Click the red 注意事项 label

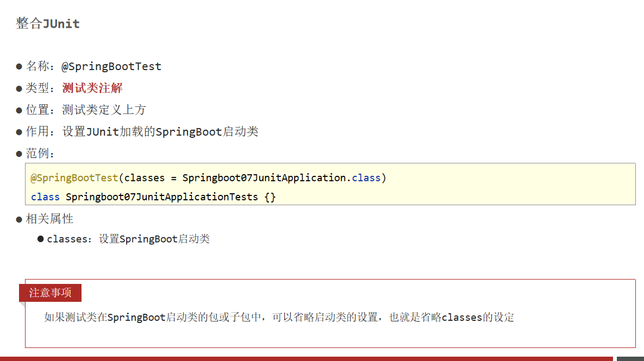click(50, 293)
